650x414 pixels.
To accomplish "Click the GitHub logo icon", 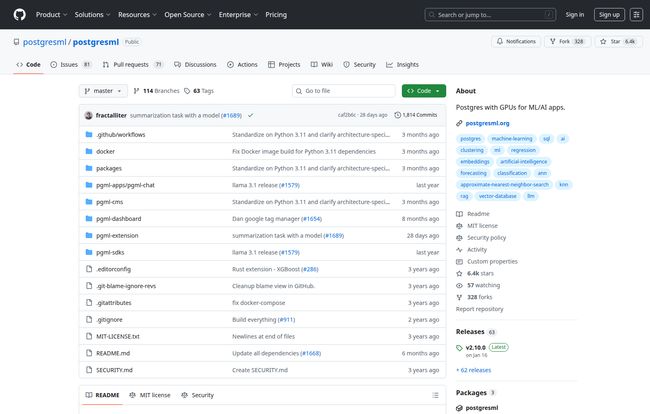I will click(19, 15).
